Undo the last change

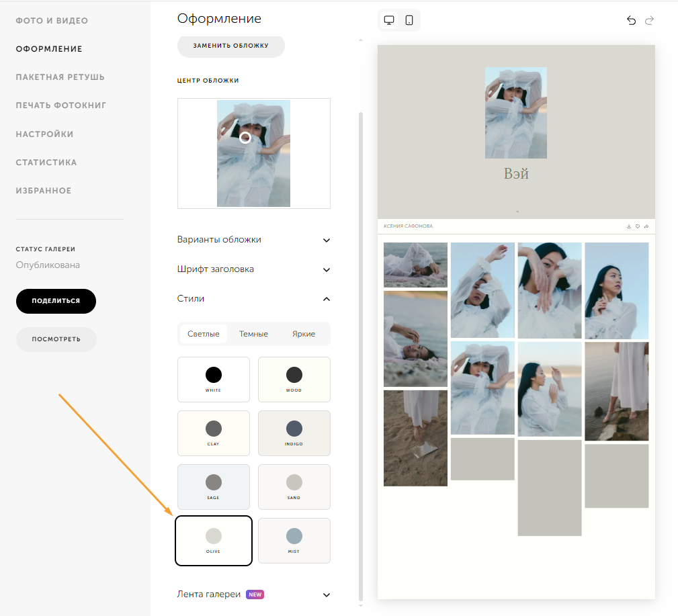(632, 20)
